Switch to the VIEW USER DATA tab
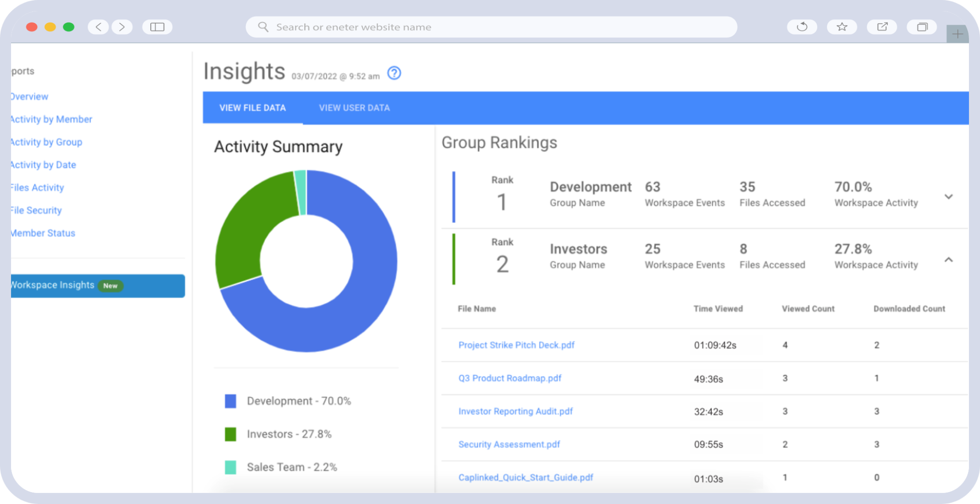The width and height of the screenshot is (980, 504). (x=354, y=108)
